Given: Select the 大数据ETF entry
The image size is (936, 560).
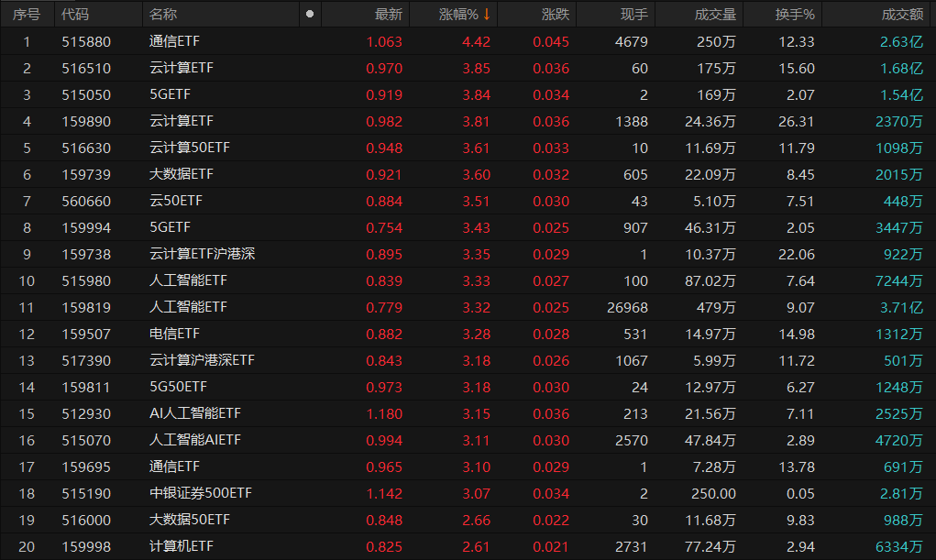Looking at the screenshot, I should point(182,174).
